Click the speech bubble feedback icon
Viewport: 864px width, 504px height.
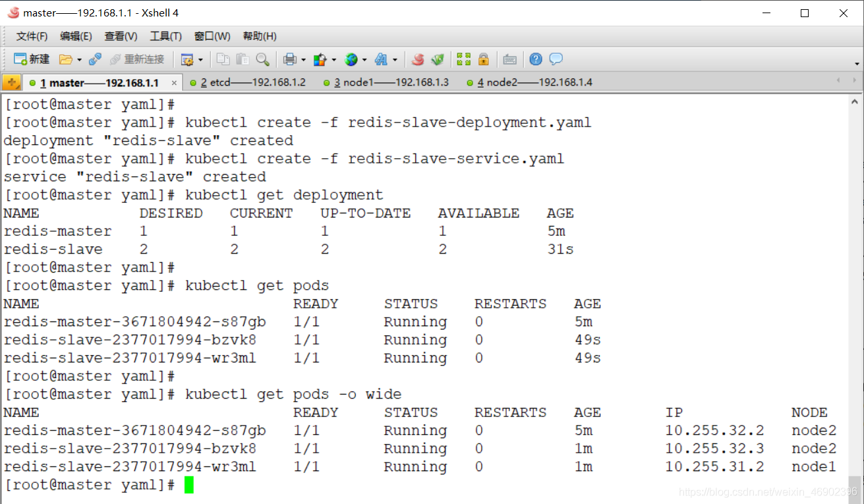click(556, 59)
